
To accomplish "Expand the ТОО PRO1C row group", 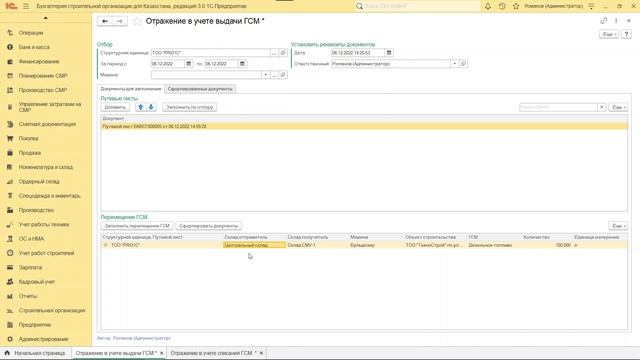I will pyautogui.click(x=106, y=245).
